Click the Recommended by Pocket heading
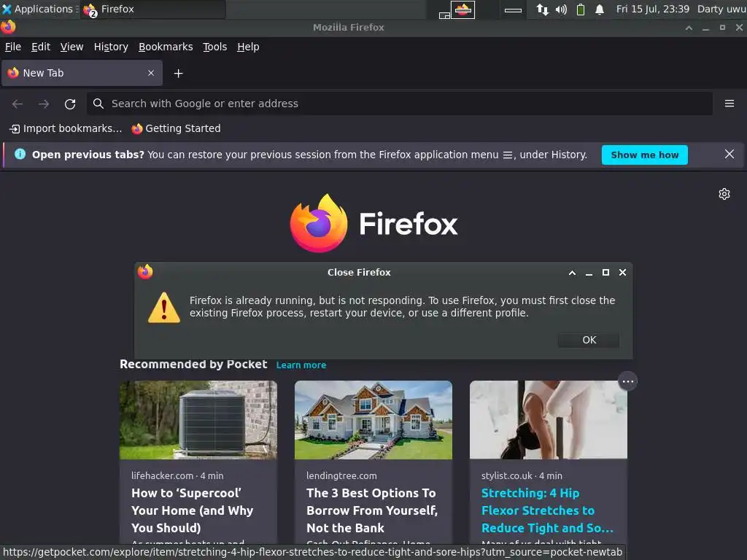This screenshot has width=747, height=560. coord(193,365)
